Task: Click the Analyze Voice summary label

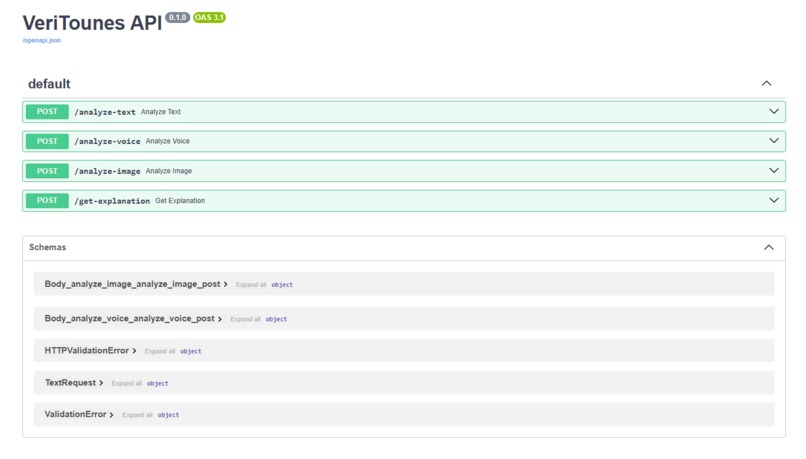Action: point(168,141)
